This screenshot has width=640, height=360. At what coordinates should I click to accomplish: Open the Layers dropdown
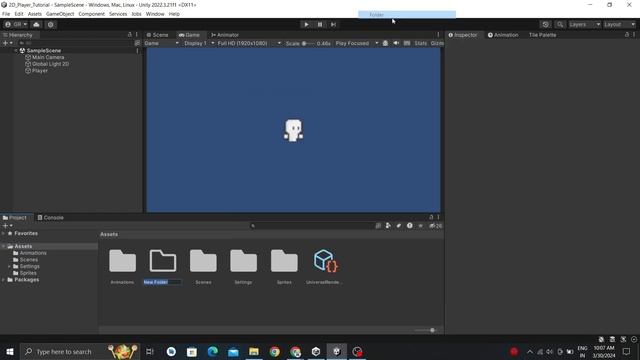pyautogui.click(x=584, y=24)
